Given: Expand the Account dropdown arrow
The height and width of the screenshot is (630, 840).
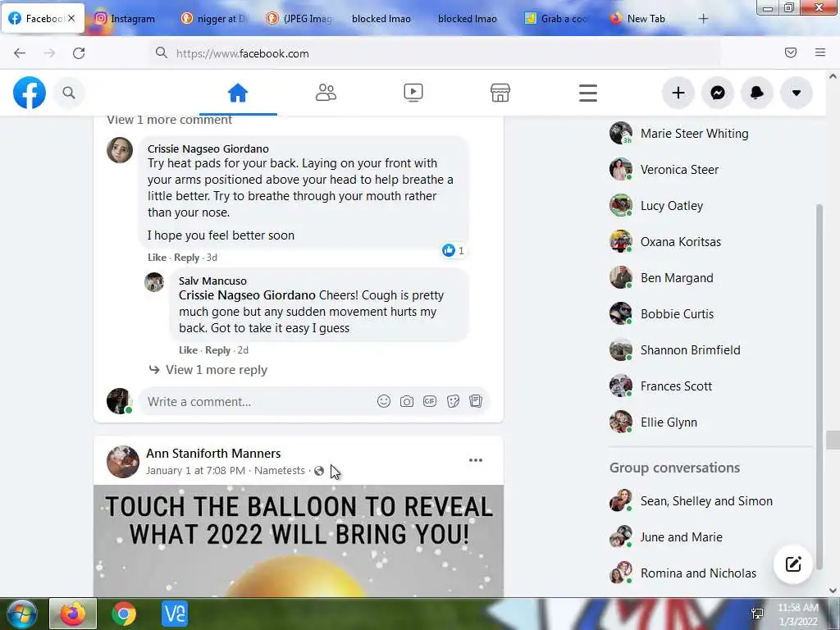Looking at the screenshot, I should [797, 93].
